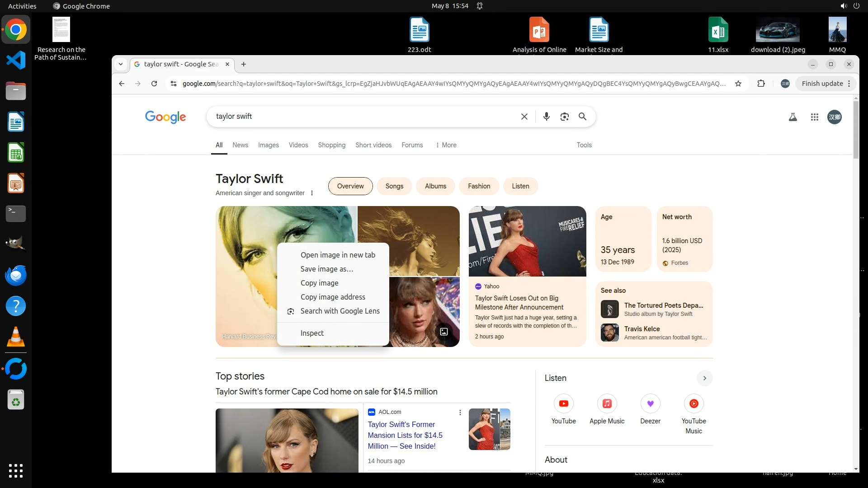Image resolution: width=868 pixels, height=488 pixels.
Task: Open YouTube Music listen option
Action: pos(693,404)
